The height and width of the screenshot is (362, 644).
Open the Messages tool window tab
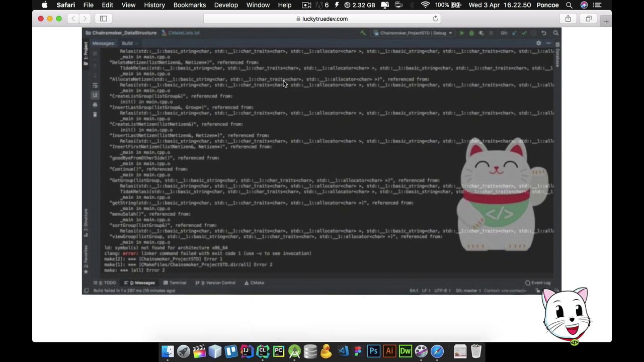pyautogui.click(x=141, y=283)
